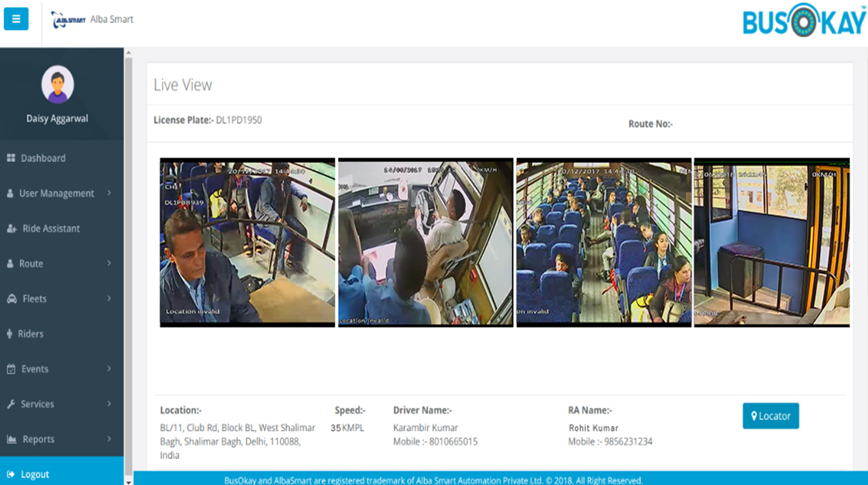Click the Riders child icon
Image resolution: width=868 pixels, height=485 pixels.
click(x=10, y=334)
